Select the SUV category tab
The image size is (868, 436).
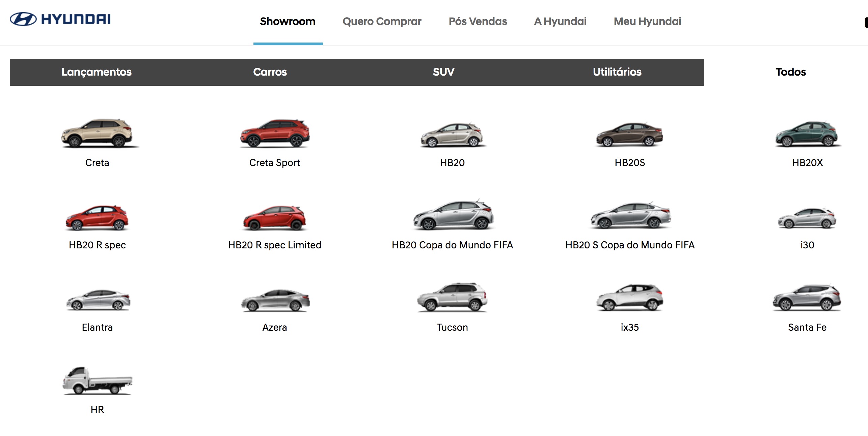443,72
